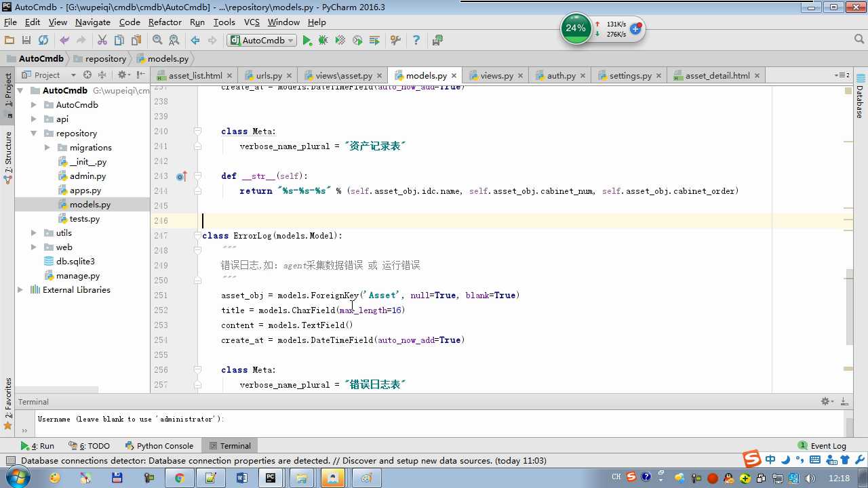Image resolution: width=868 pixels, height=488 pixels.
Task: Run AutoCmdb with the green play button
Action: [x=307, y=40]
